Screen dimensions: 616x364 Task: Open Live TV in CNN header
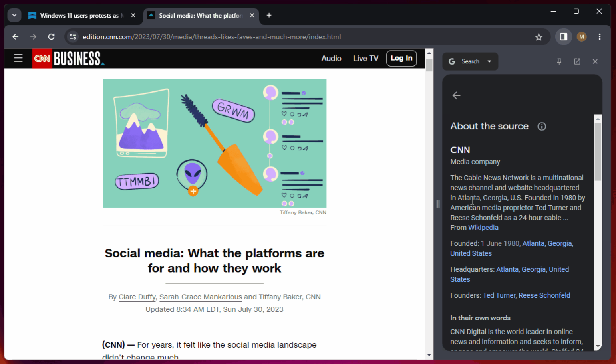pyautogui.click(x=366, y=58)
